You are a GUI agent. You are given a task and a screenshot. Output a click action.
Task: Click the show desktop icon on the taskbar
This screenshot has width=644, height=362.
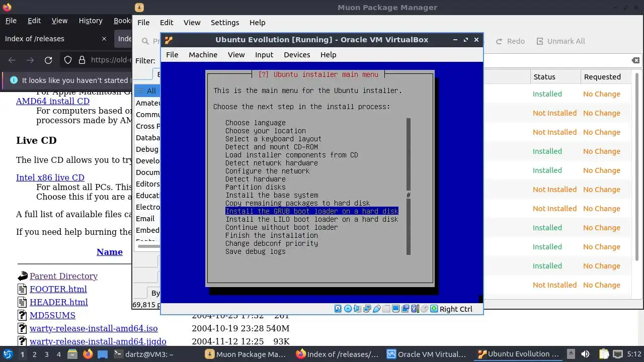[x=103, y=354]
